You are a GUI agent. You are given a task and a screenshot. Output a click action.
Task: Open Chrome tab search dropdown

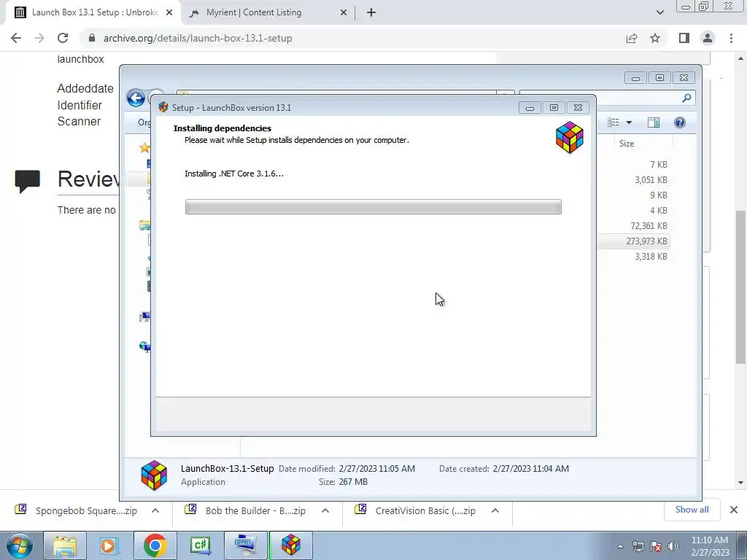click(659, 12)
